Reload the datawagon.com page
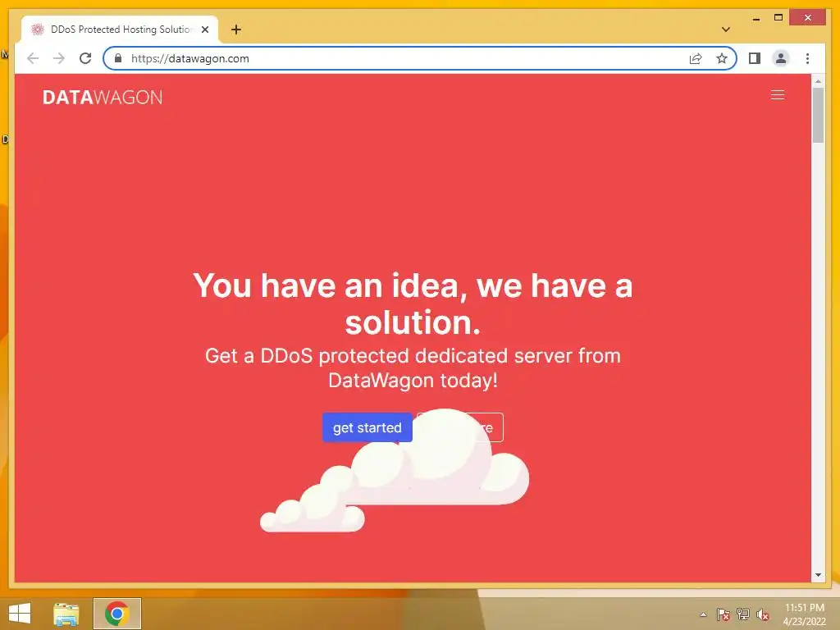 (x=85, y=58)
